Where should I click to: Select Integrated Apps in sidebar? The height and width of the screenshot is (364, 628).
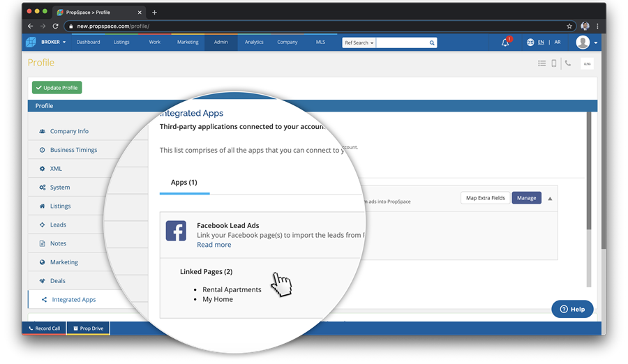coord(74,300)
